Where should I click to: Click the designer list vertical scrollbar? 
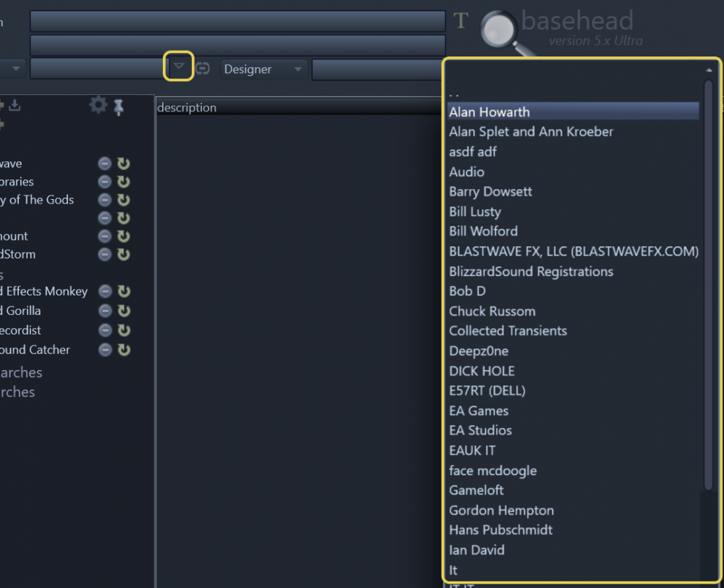(708, 285)
